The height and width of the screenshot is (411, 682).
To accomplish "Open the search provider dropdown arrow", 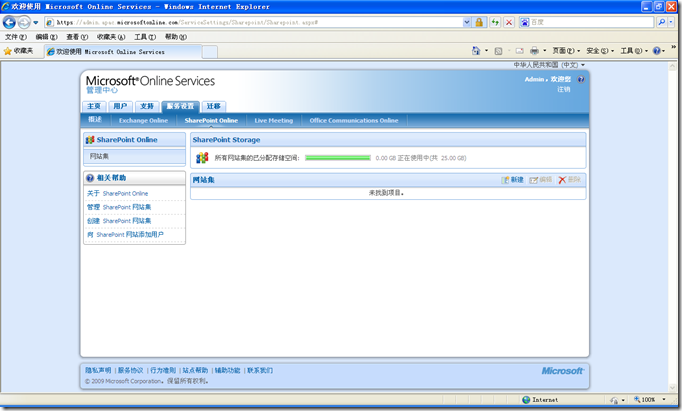I will coord(671,22).
